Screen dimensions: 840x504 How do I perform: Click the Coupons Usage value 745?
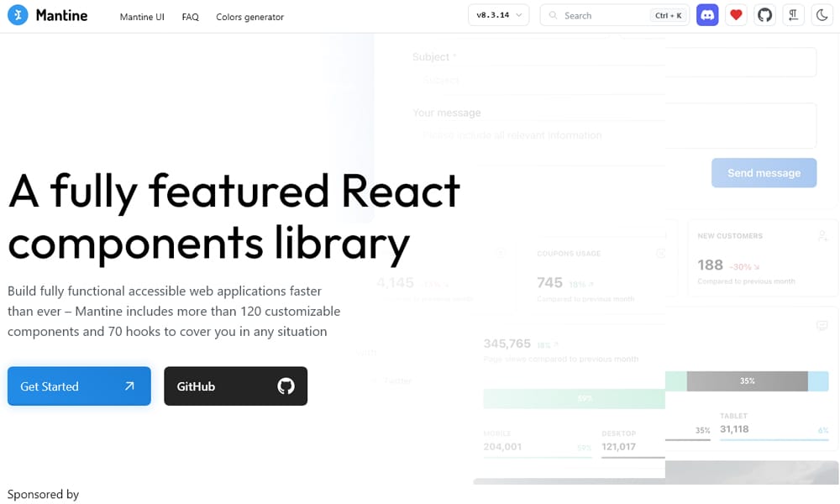[549, 282]
